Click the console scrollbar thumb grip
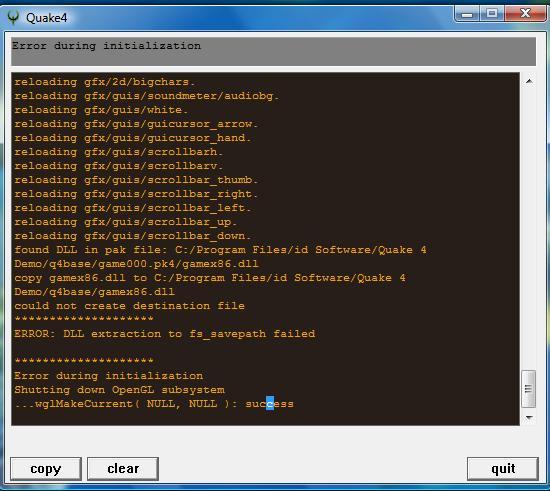 click(x=529, y=389)
